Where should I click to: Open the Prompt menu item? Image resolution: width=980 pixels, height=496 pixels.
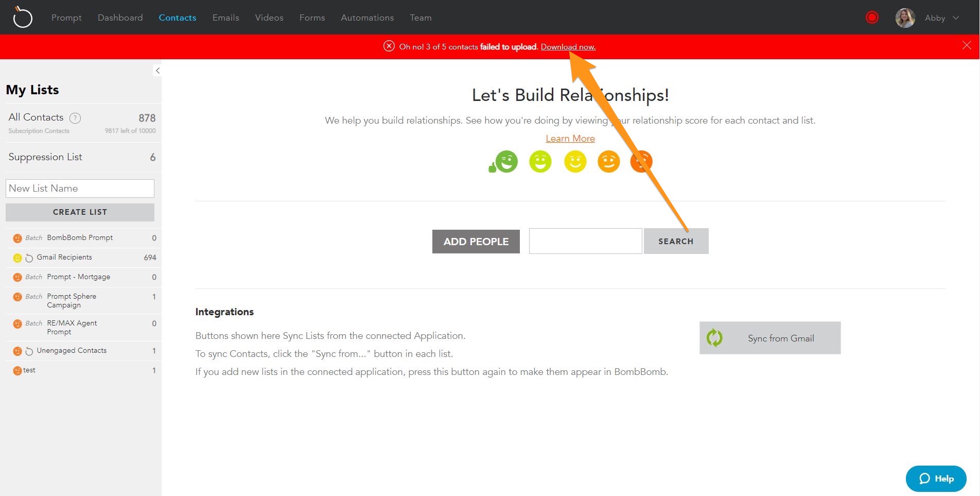tap(66, 18)
